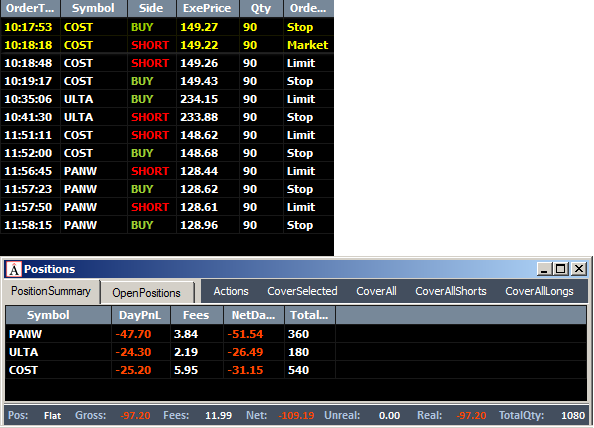Minimize the Positions window
Screen dimensions: 594x428
[544, 269]
